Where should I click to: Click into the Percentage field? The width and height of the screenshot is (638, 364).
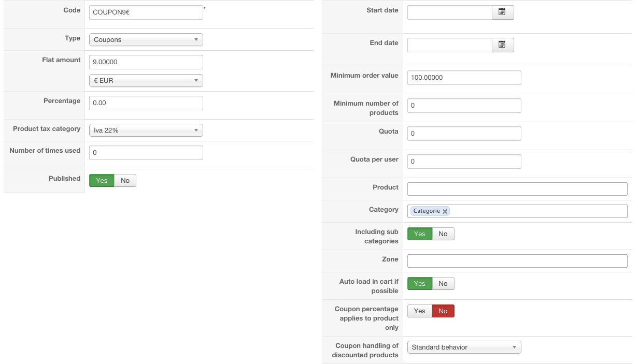[x=146, y=103]
